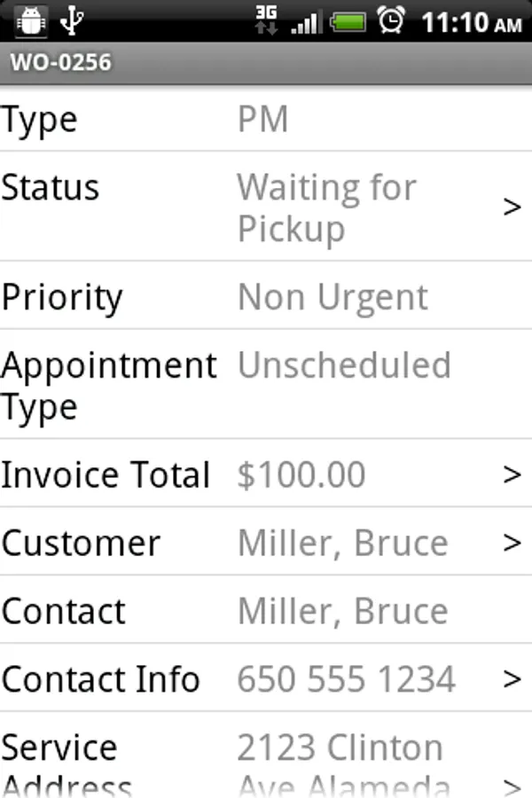The image size is (532, 798).
Task: Open Customer details chevron
Action: click(x=512, y=543)
